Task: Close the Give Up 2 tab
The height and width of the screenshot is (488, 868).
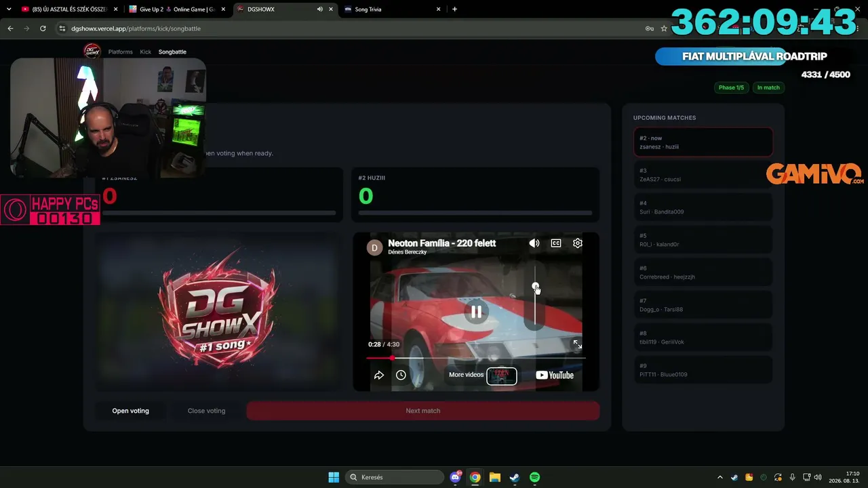Action: 223,9
